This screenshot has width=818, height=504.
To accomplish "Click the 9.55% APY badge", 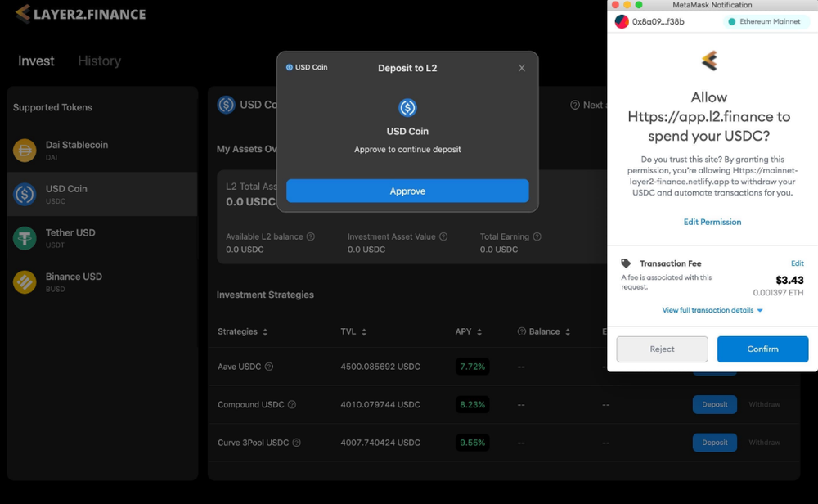I will click(x=472, y=443).
